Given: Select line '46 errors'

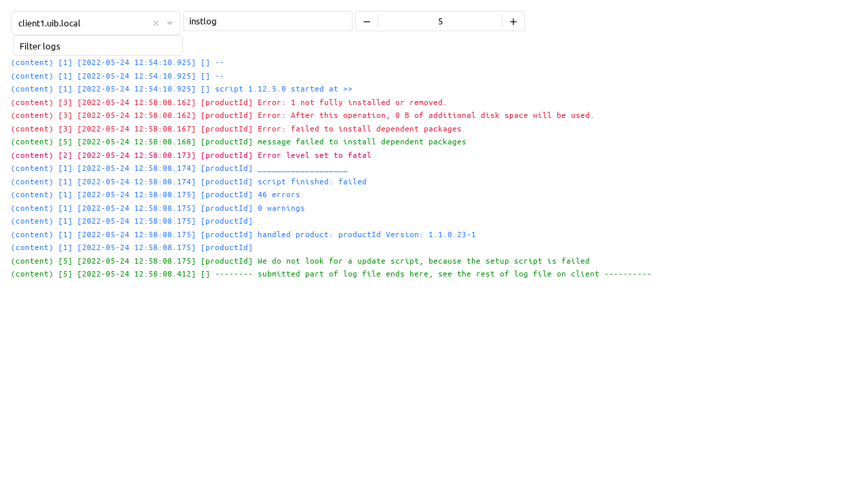Looking at the screenshot, I should tap(155, 195).
